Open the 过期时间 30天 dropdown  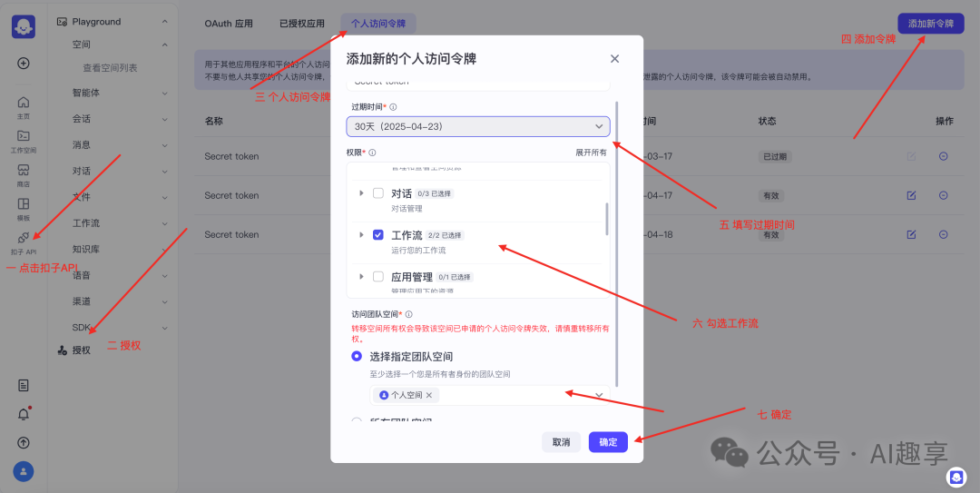[x=478, y=126]
